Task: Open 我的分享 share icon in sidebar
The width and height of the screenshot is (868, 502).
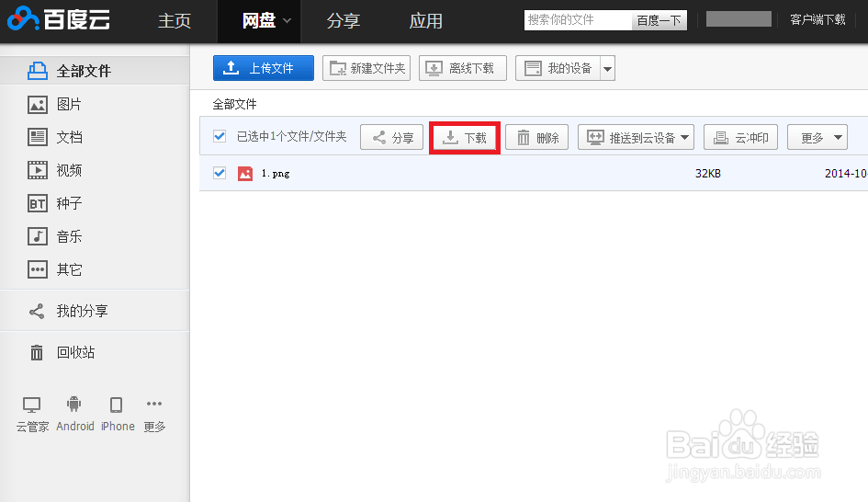Action: pyautogui.click(x=37, y=312)
